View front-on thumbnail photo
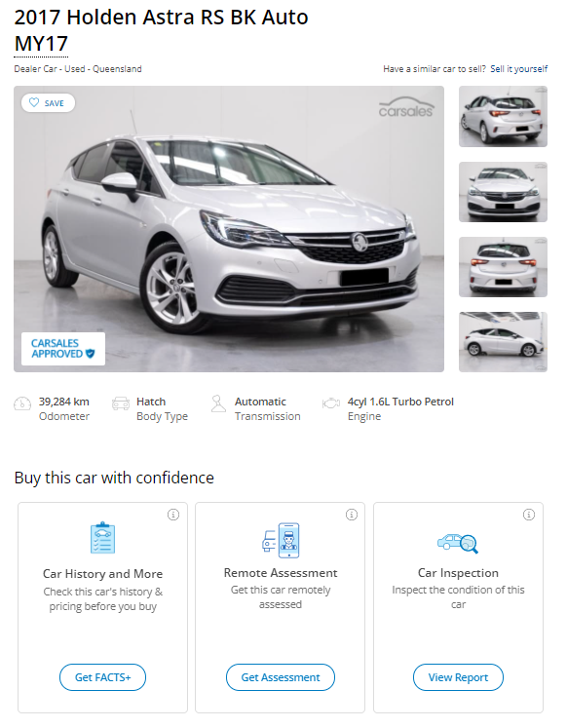Screen dimensions: 567x728 click(503, 192)
